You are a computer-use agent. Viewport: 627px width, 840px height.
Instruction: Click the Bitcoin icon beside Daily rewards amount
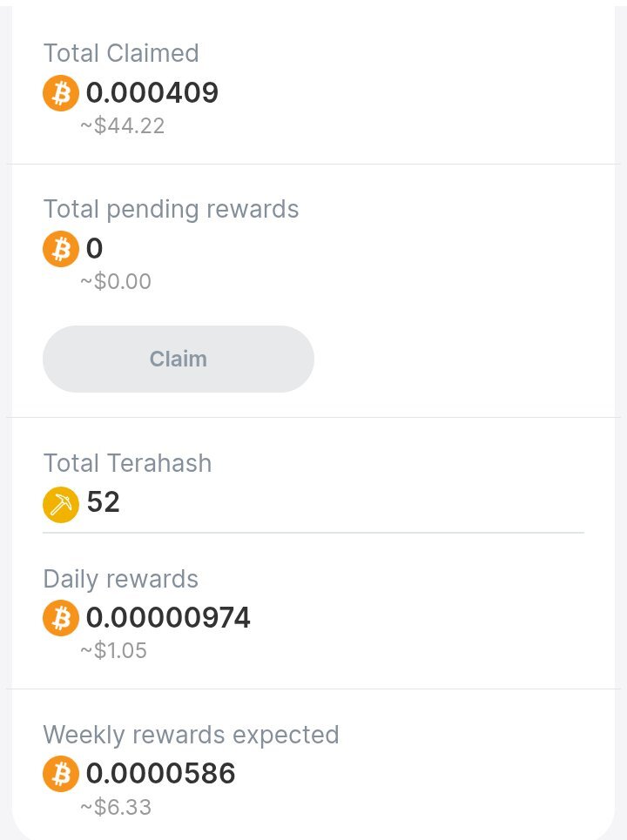point(61,618)
